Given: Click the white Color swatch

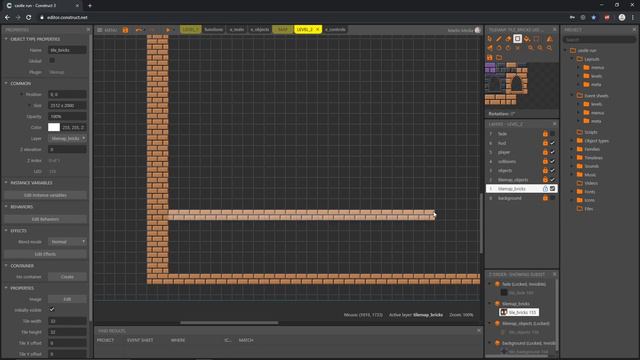Looking at the screenshot, I should (x=54, y=127).
